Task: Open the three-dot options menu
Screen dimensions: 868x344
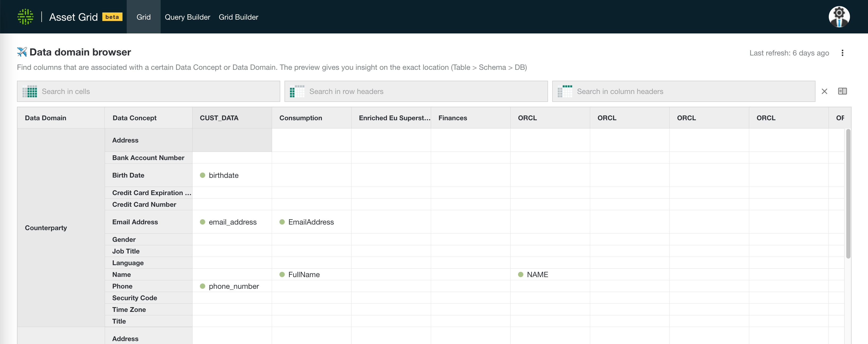Action: [843, 53]
